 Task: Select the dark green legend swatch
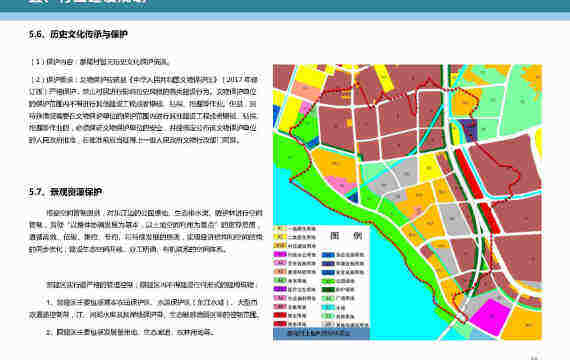click(328, 289)
